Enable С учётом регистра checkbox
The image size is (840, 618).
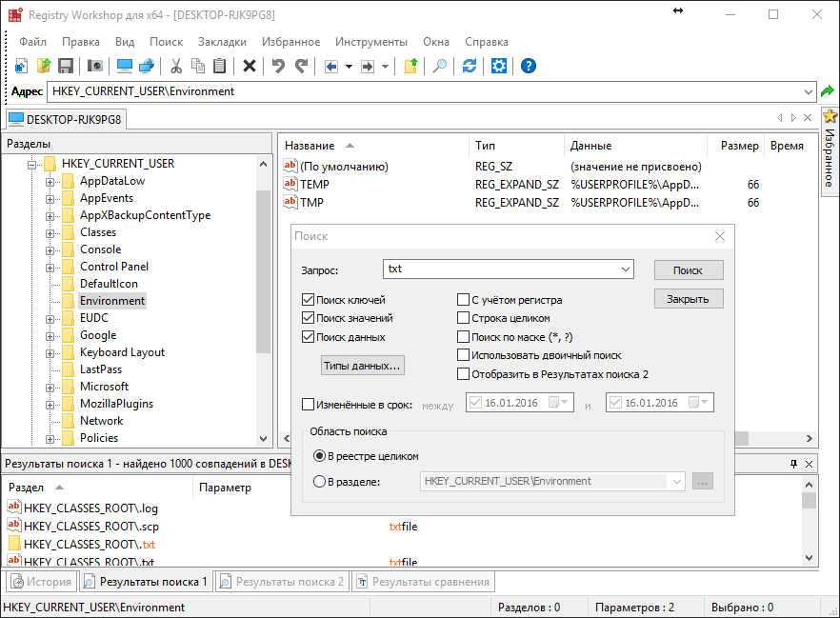tap(464, 299)
